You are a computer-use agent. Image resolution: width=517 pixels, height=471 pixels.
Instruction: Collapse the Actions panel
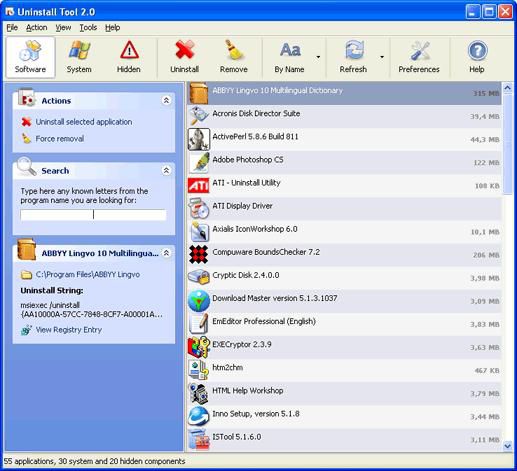166,100
